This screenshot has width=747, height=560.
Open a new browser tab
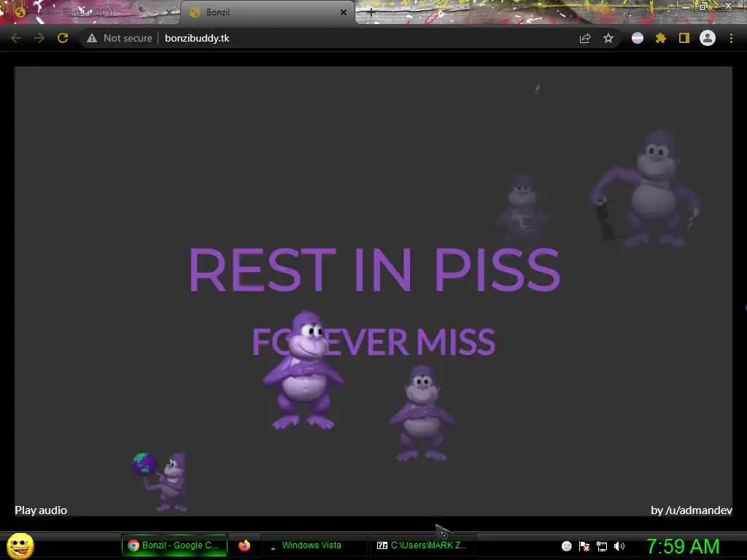pos(371,13)
